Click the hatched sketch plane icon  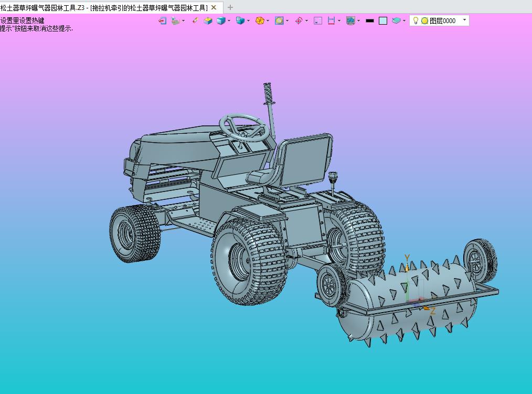click(x=175, y=20)
